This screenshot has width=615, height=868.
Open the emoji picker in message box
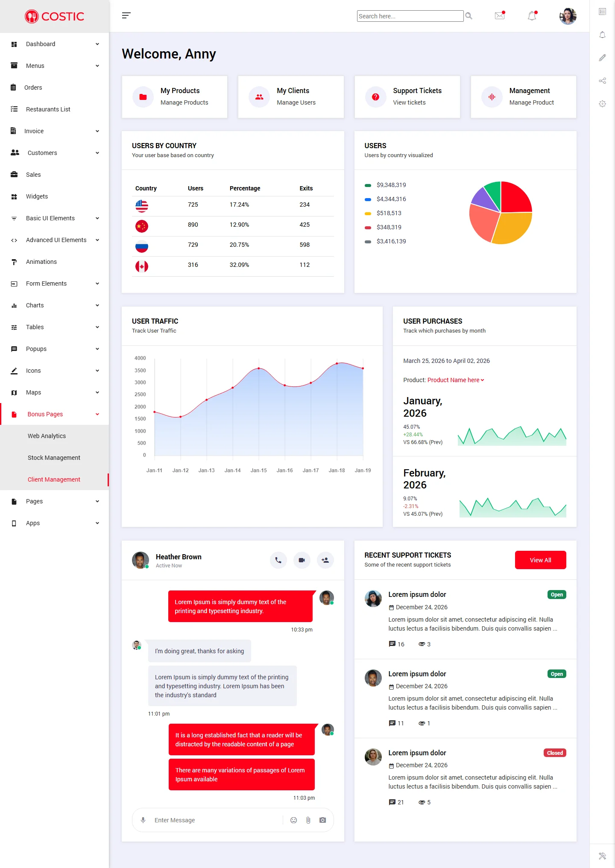pyautogui.click(x=293, y=820)
